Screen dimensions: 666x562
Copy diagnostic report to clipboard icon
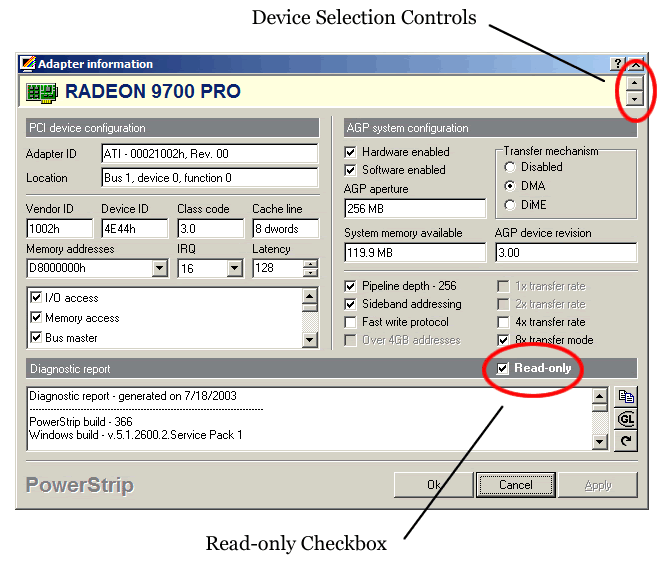[x=626, y=396]
